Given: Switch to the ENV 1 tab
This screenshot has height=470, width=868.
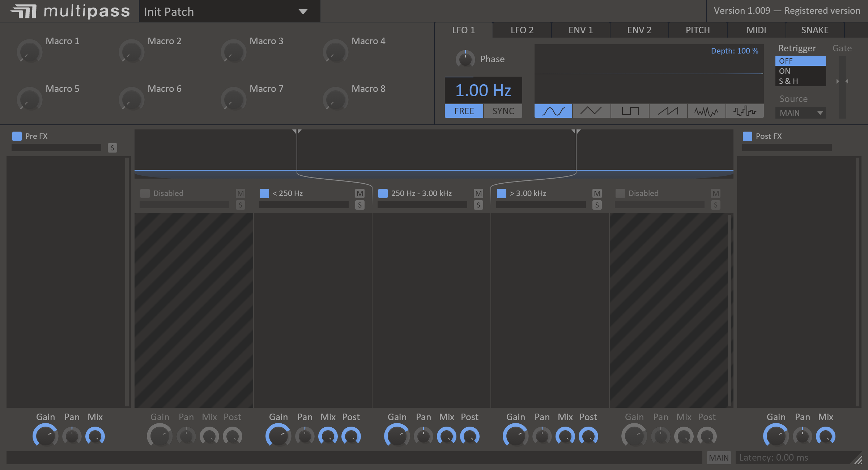Looking at the screenshot, I should click(x=580, y=30).
